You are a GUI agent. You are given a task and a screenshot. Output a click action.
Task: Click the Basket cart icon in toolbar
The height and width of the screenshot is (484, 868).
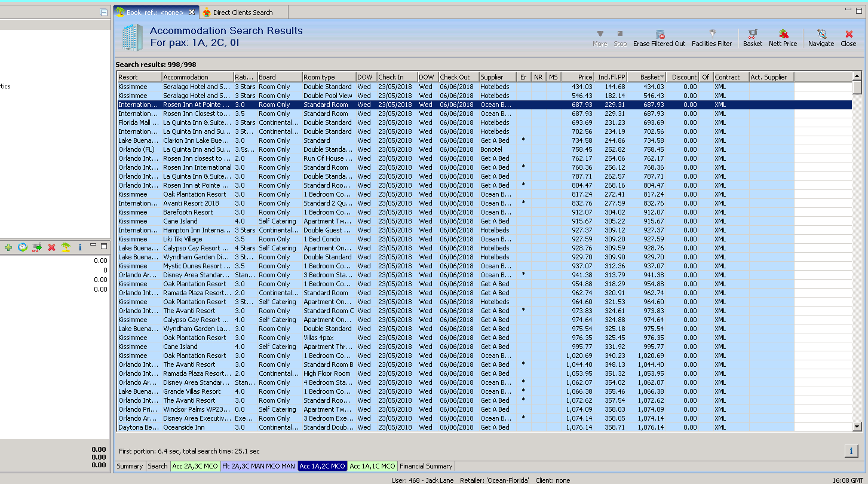tap(752, 38)
